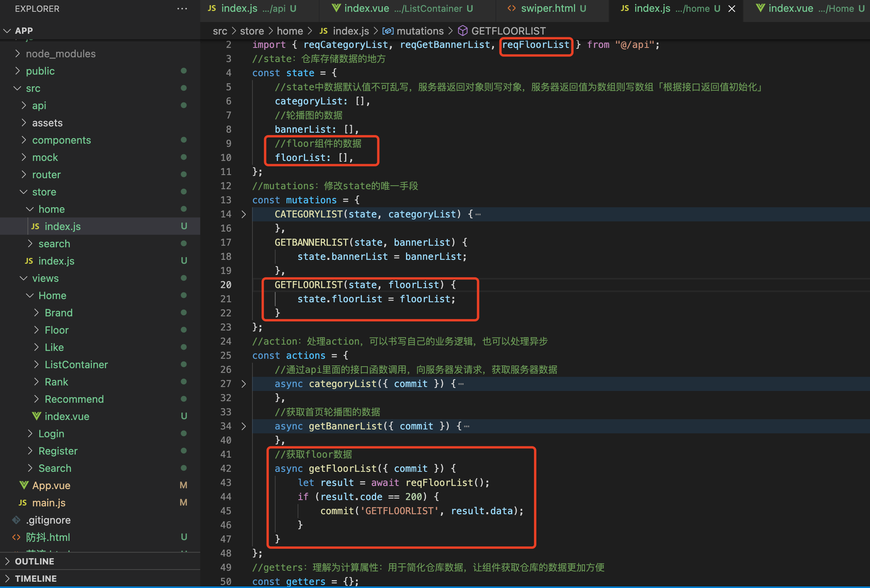Image resolution: width=870 pixels, height=588 pixels.
Task: Click the GETFLOORLIST method icon in breadcrumb
Action: coord(463,31)
